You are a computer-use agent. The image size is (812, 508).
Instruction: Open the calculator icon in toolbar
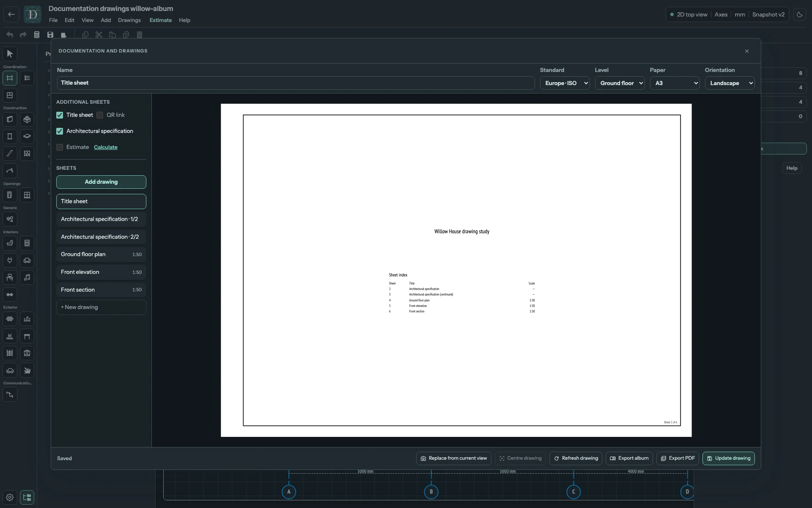(x=37, y=35)
